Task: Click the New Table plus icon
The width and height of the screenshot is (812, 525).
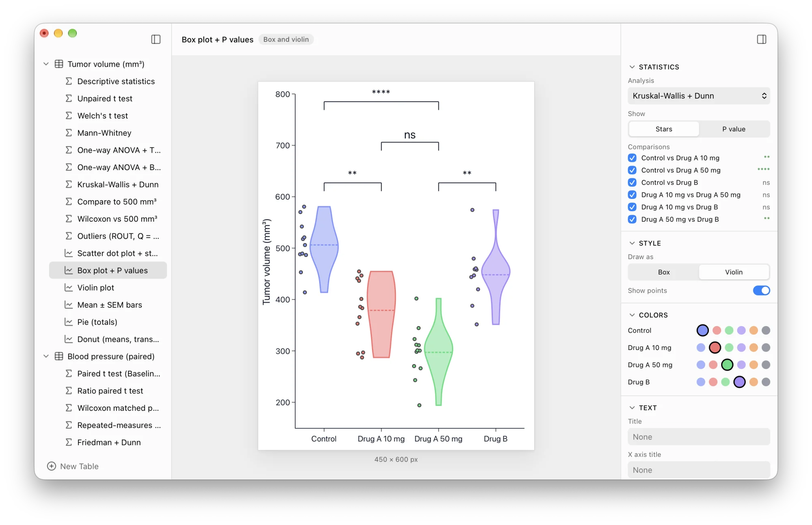Action: [52, 466]
